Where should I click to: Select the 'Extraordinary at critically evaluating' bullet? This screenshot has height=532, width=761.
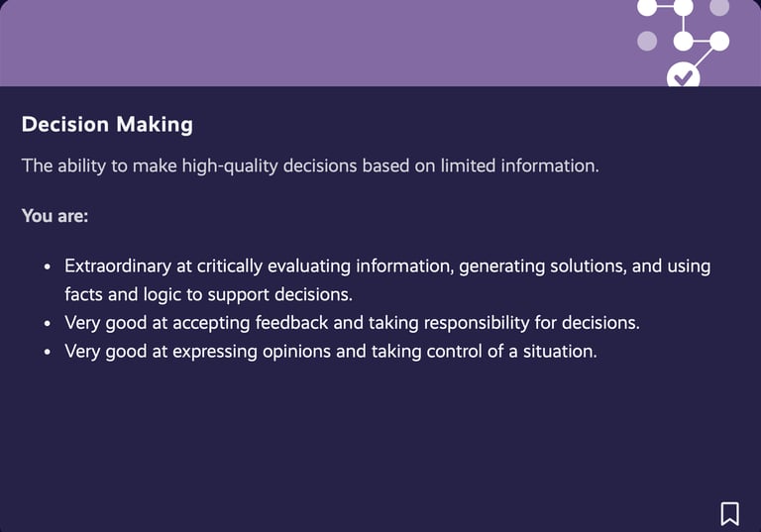click(387, 280)
